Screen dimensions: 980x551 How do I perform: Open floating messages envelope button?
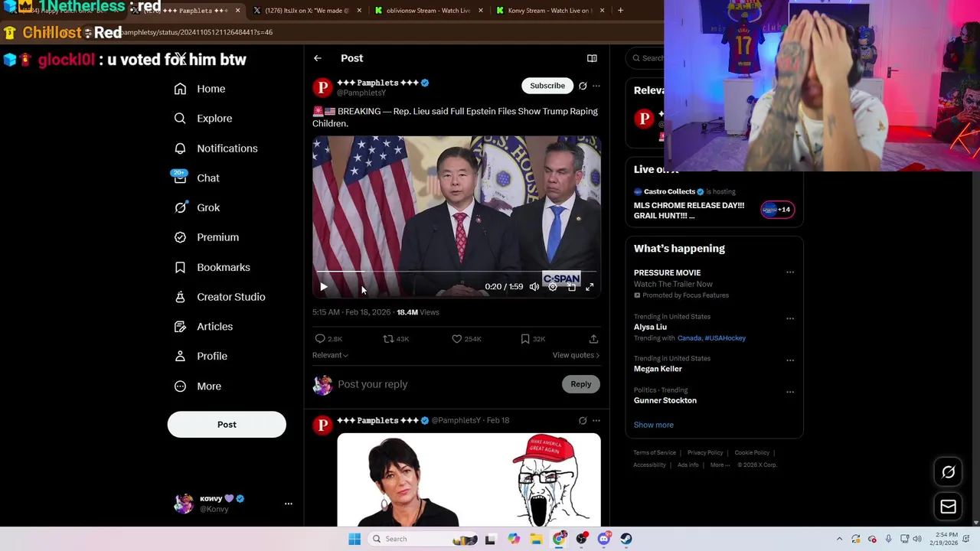[x=949, y=507]
